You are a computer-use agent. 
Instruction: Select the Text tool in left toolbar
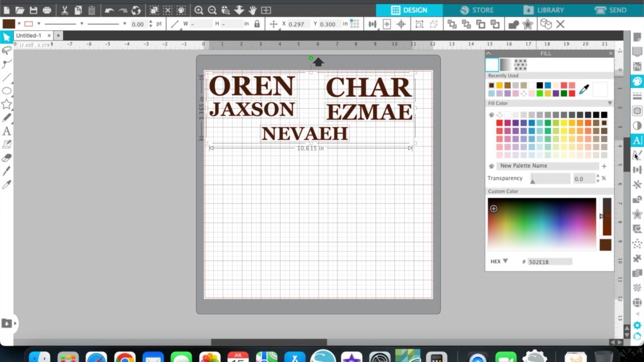coord(7,131)
